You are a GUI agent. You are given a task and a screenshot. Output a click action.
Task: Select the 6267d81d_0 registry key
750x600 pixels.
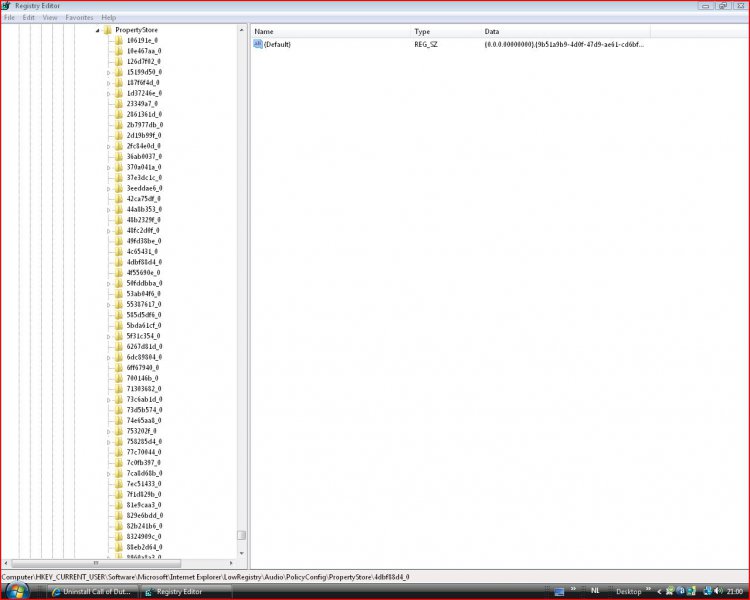[144, 346]
